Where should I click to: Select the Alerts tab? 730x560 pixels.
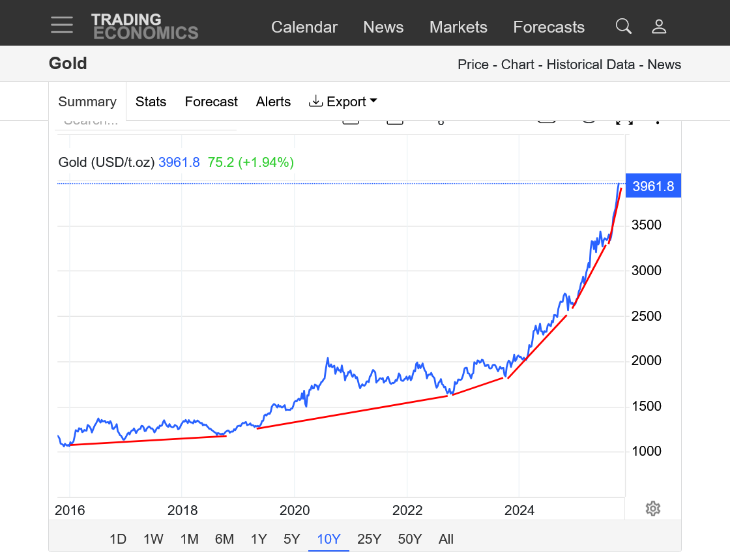pyautogui.click(x=273, y=102)
